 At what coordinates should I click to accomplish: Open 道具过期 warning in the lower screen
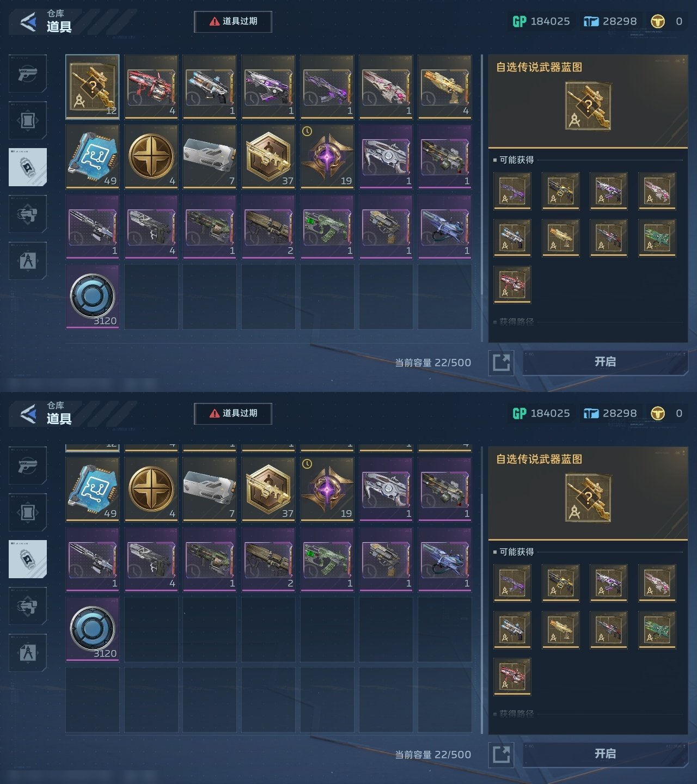pos(233,414)
